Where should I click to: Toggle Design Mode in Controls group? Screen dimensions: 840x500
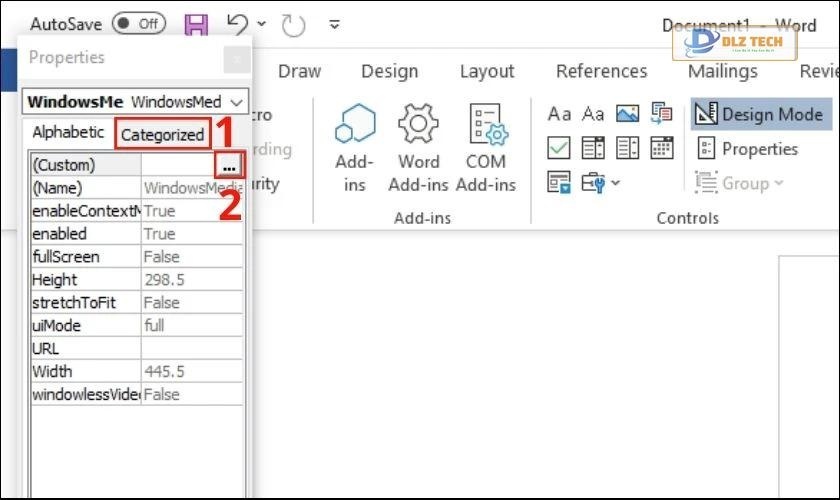757,114
